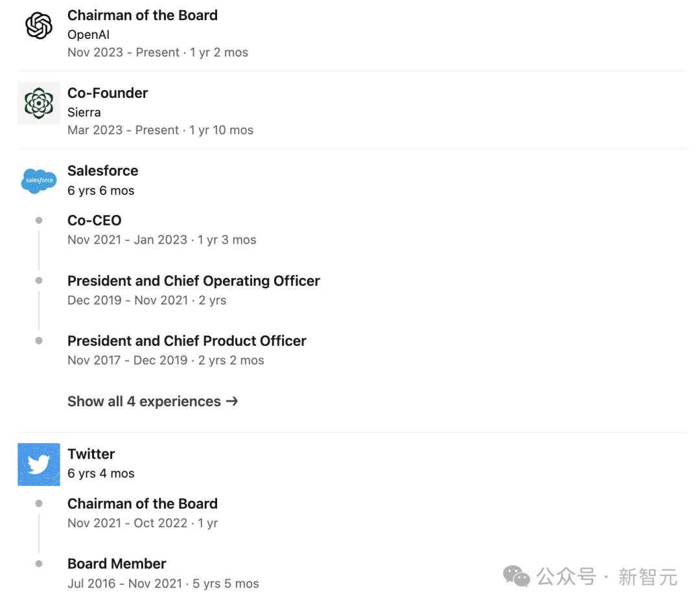Select the Co-Founder role title
This screenshot has width=700, height=605.
[x=108, y=93]
